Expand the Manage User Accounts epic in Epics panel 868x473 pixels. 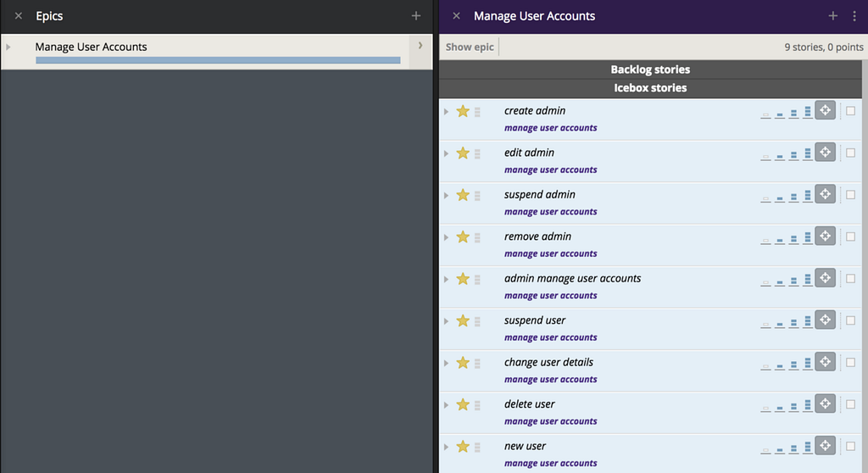click(x=8, y=47)
